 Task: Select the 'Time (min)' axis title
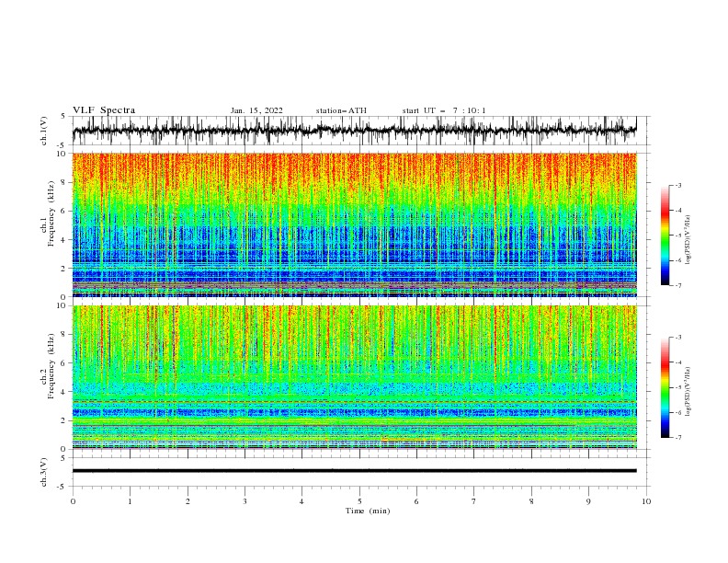[368, 511]
